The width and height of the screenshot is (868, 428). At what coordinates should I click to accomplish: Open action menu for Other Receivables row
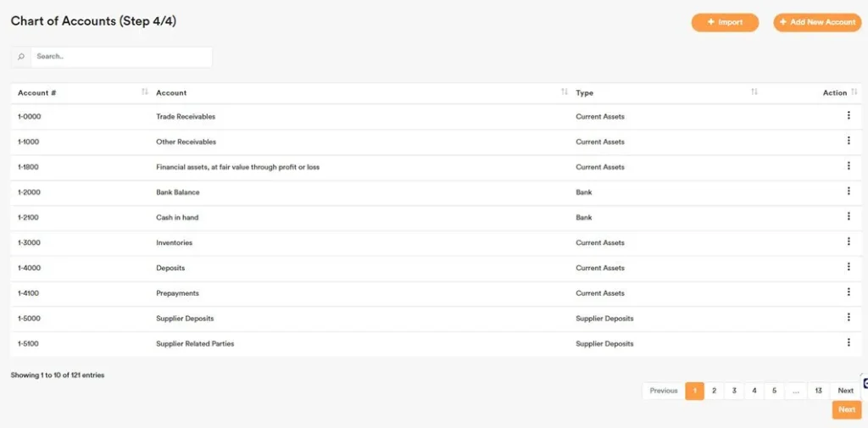pyautogui.click(x=848, y=141)
